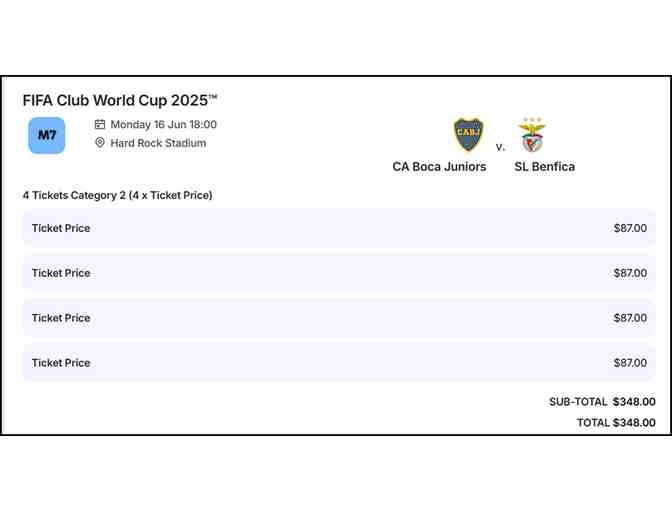Click the M7 match number badge

pos(46,135)
